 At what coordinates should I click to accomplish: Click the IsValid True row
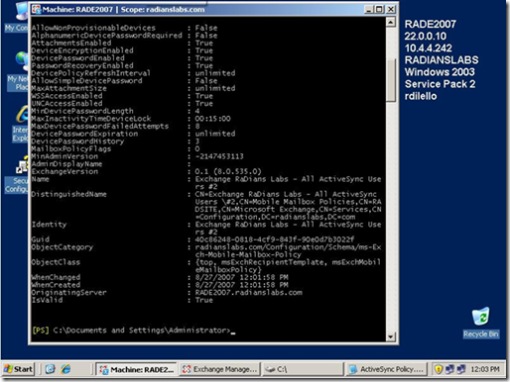click(x=122, y=300)
